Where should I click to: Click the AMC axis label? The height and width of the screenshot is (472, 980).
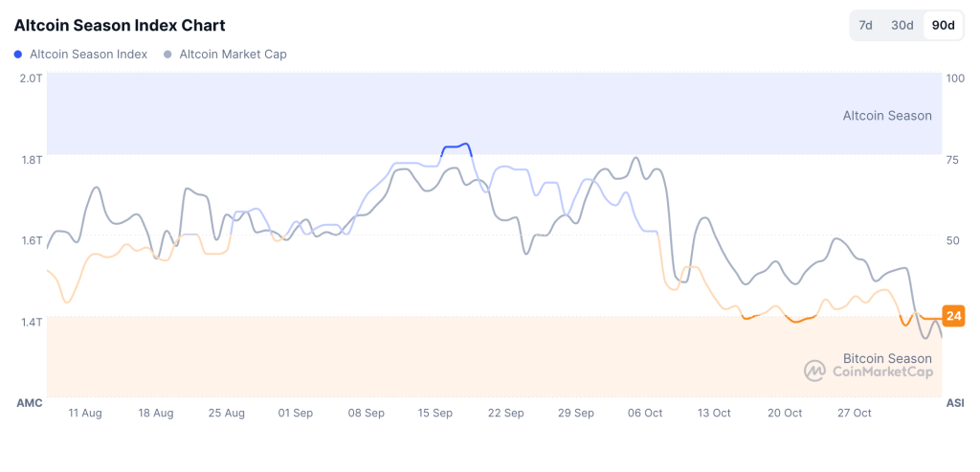(x=30, y=403)
